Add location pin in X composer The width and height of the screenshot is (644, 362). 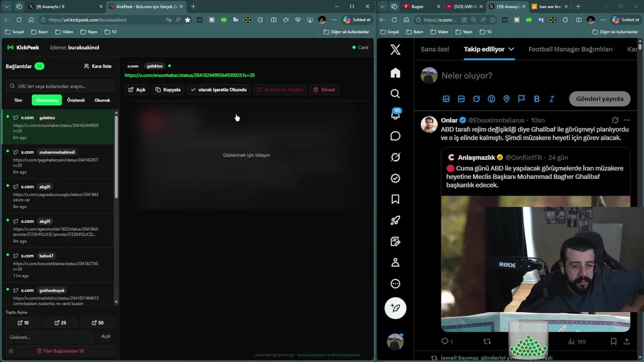pos(507,99)
